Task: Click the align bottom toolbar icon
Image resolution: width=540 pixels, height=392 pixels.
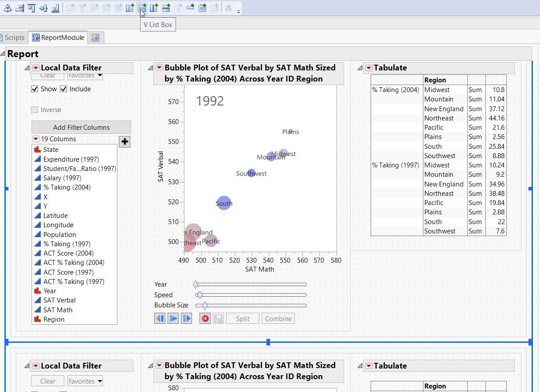Action: tap(55, 9)
